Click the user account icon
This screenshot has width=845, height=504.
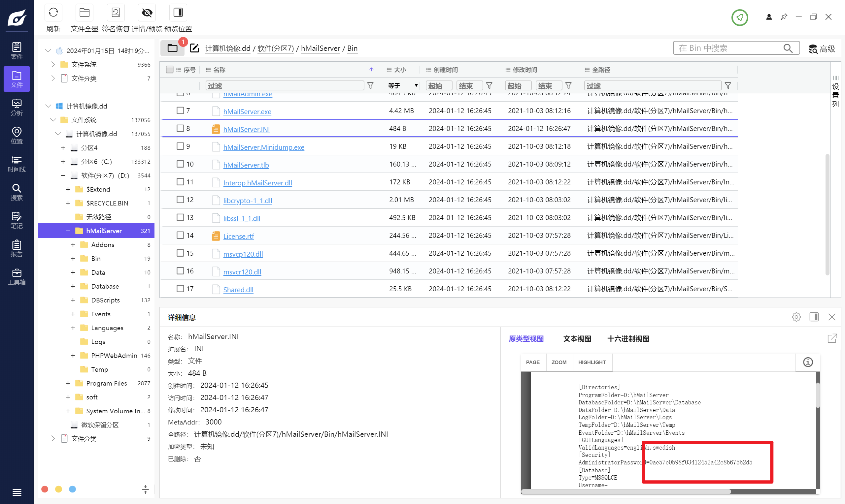tap(768, 17)
